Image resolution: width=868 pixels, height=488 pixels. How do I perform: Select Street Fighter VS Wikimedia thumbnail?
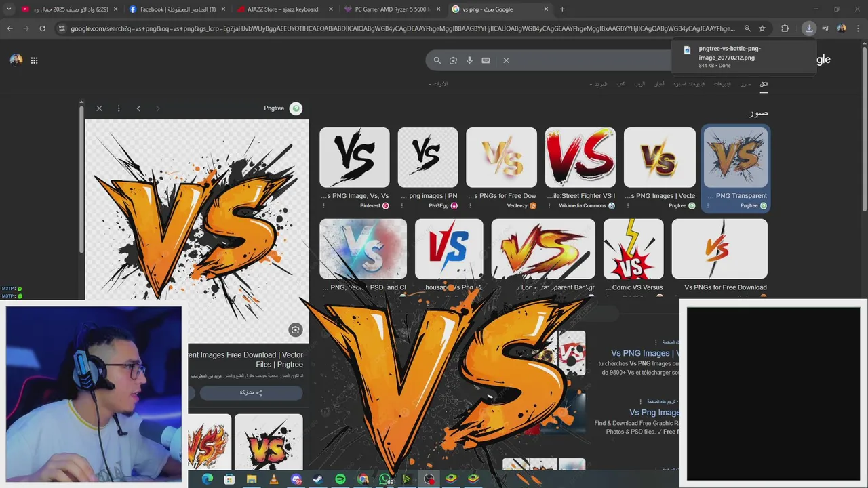[580, 157]
